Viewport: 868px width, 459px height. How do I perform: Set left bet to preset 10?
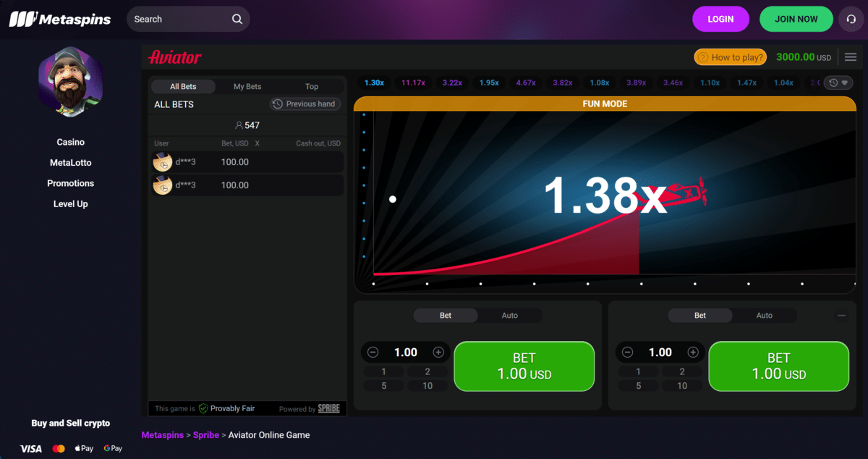click(427, 386)
